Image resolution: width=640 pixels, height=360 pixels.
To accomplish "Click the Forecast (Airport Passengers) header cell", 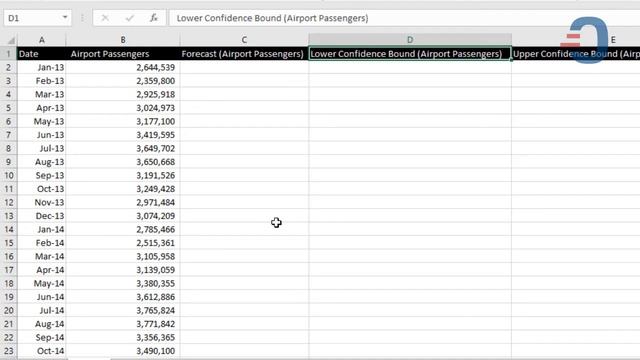I will (244, 54).
